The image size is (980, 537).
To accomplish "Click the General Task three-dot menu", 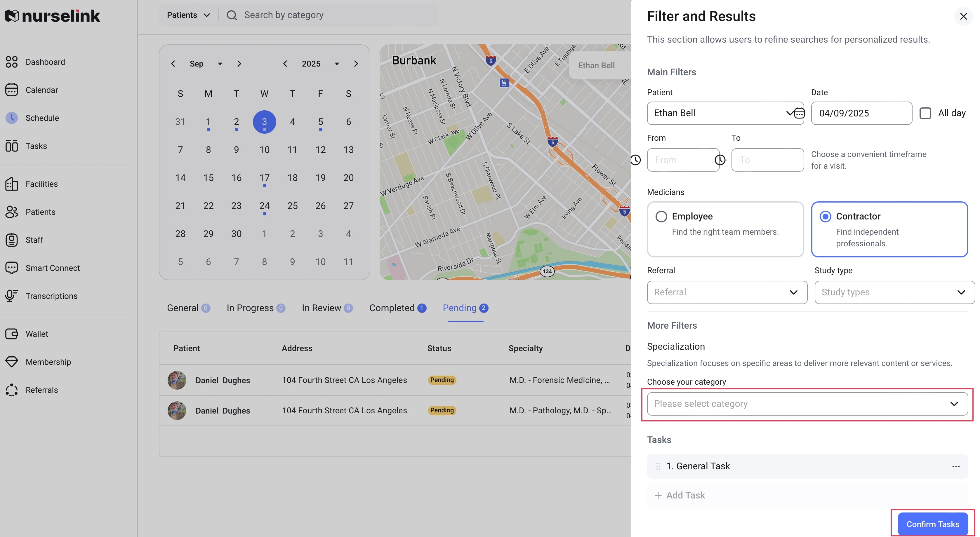I will point(956,466).
